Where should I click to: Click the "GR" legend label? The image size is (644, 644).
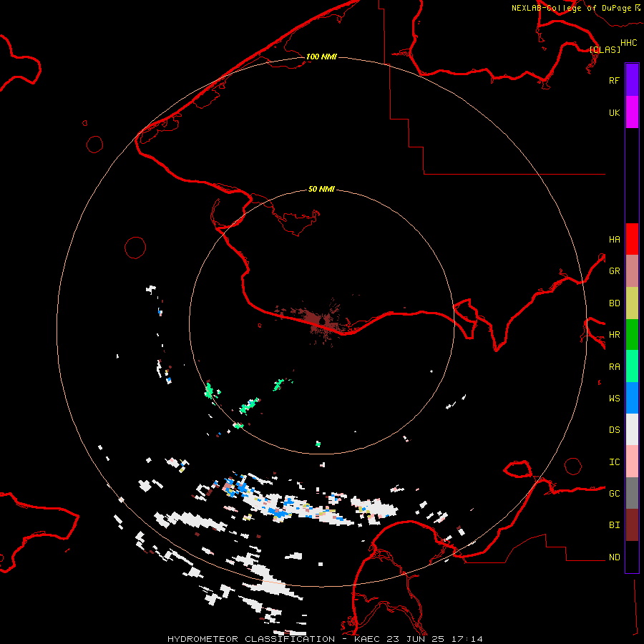click(x=614, y=271)
